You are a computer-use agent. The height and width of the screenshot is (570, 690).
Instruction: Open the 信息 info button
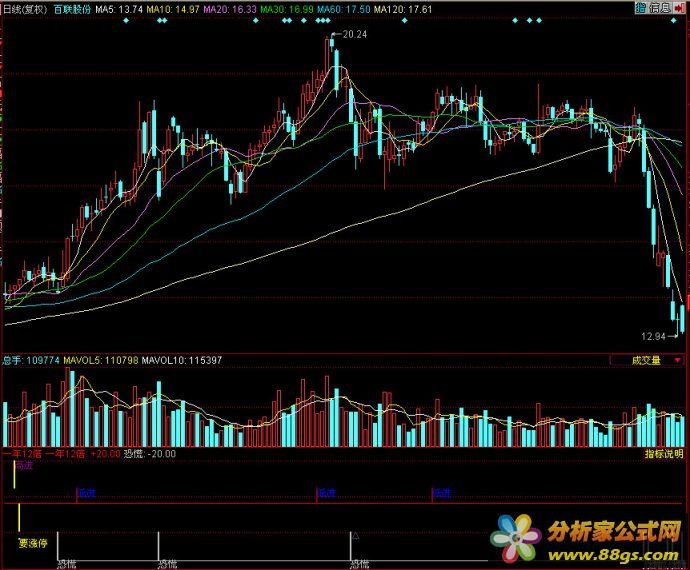660,7
